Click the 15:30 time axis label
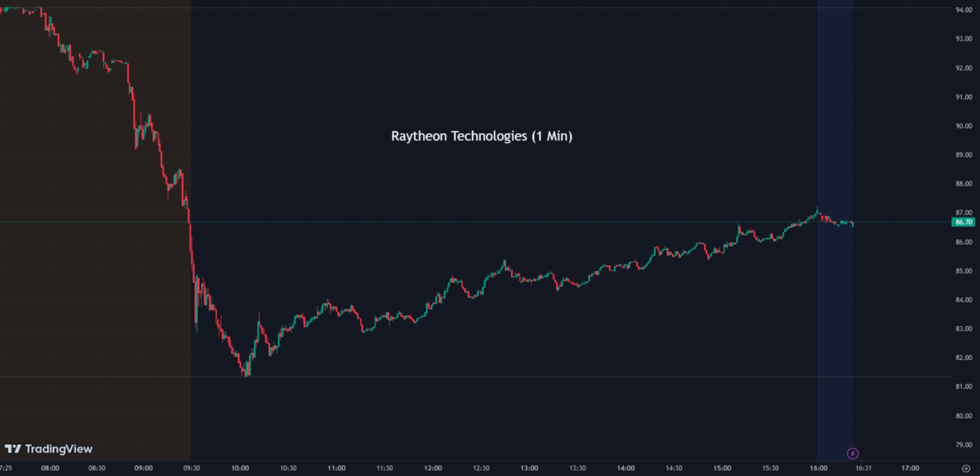This screenshot has height=476, width=980. 770,468
